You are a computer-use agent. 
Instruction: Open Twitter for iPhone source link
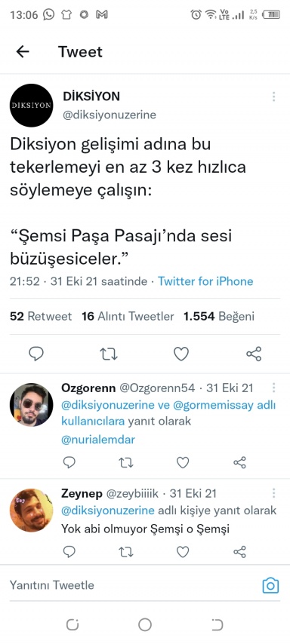click(205, 281)
